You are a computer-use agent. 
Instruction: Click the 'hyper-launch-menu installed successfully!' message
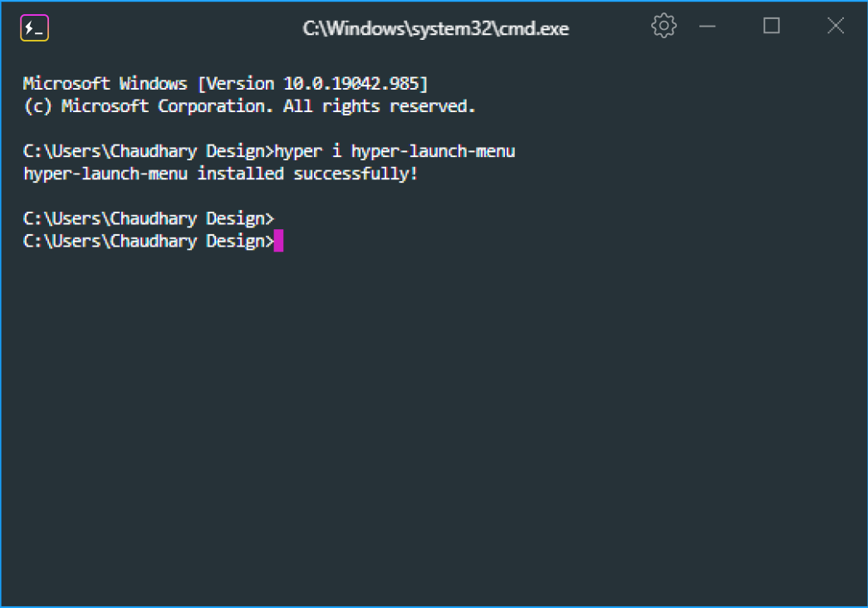pyautogui.click(x=220, y=174)
